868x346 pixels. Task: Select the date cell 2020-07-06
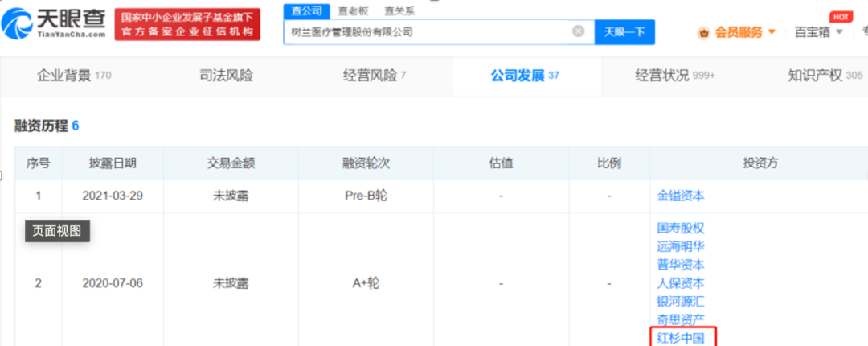point(113,283)
